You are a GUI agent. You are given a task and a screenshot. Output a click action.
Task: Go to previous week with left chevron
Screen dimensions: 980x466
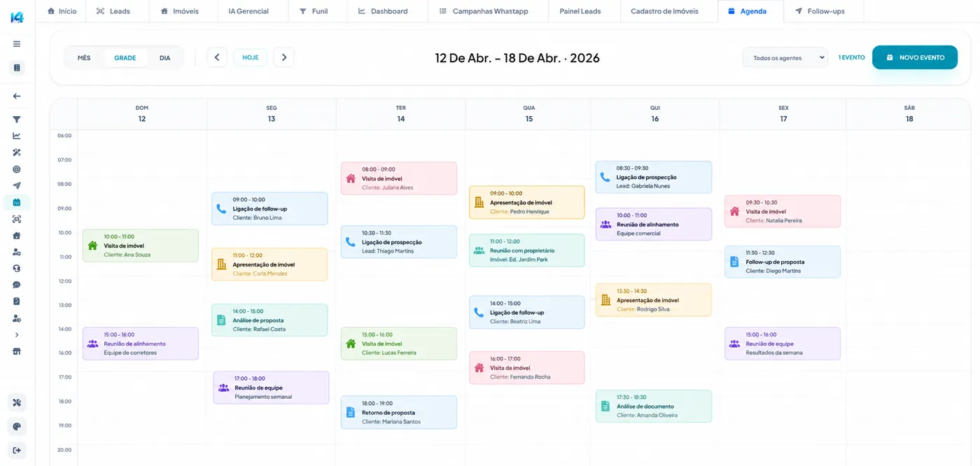point(217,57)
